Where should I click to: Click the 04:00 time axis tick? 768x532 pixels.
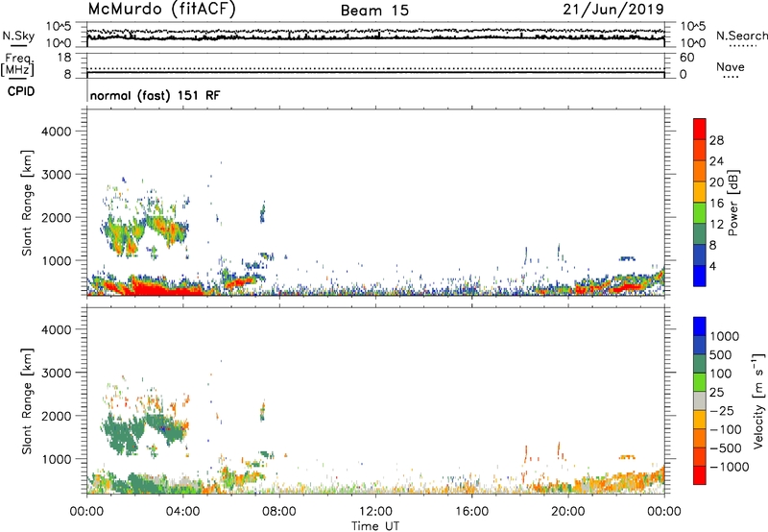click(183, 512)
